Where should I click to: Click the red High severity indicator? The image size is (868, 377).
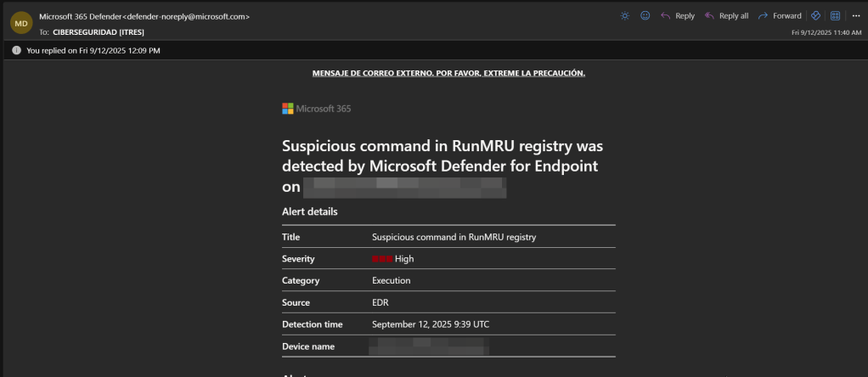381,259
